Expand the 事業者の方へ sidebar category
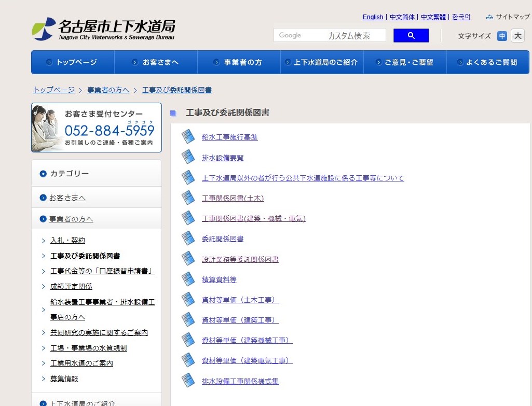 coord(71,219)
